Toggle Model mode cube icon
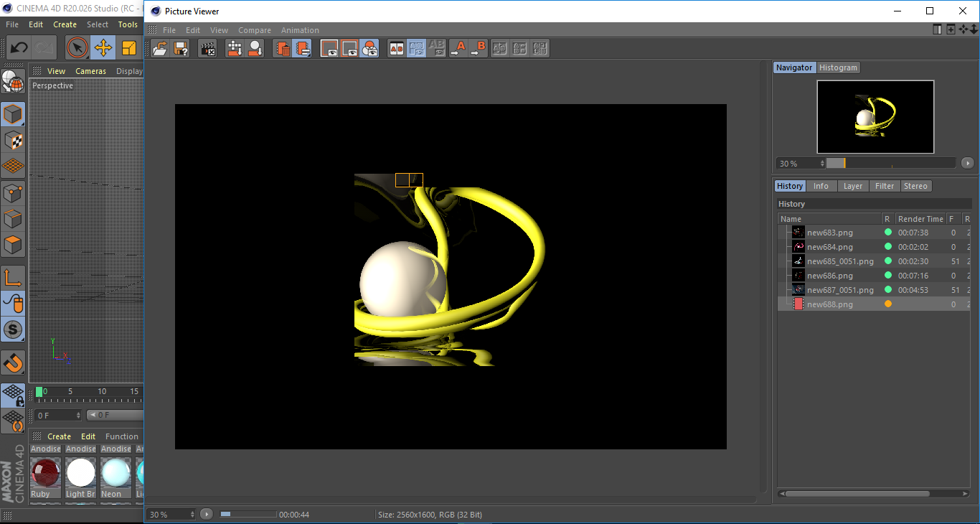 point(13,114)
